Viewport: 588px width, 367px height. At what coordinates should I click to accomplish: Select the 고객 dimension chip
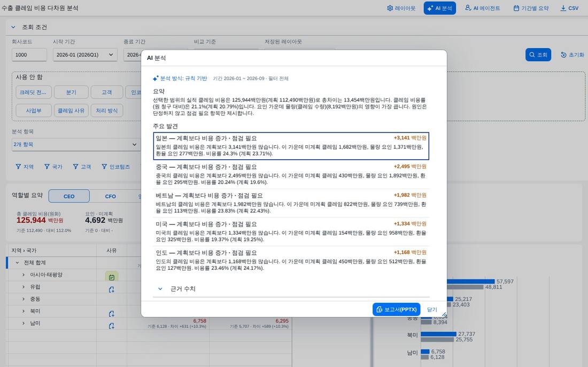pyautogui.click(x=107, y=92)
